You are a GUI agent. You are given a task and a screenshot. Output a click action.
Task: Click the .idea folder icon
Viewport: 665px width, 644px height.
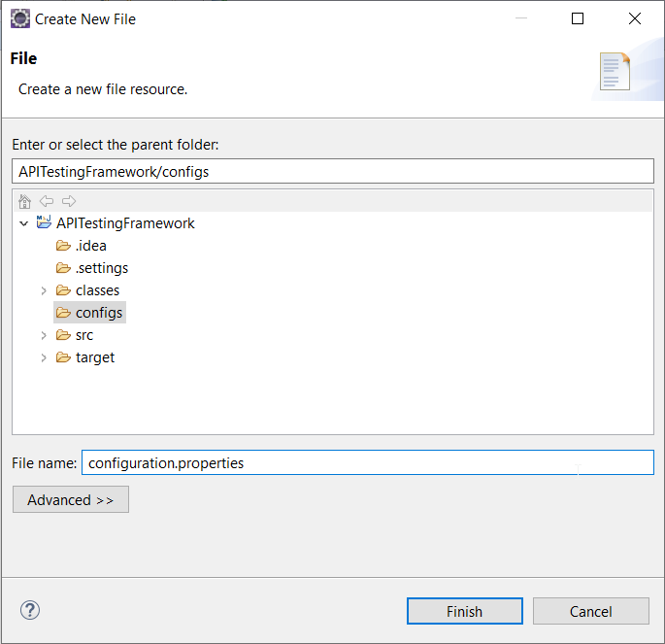[x=63, y=246]
